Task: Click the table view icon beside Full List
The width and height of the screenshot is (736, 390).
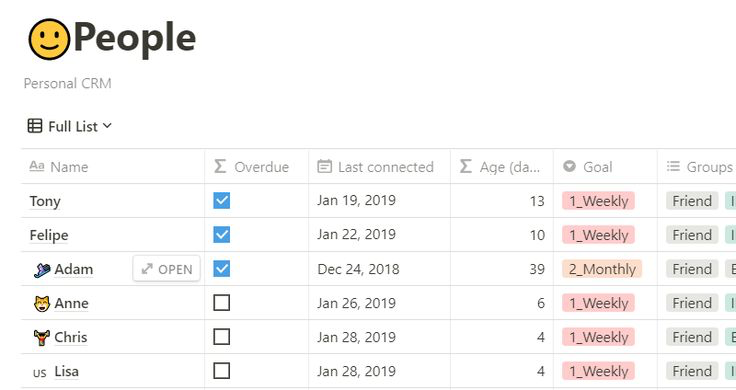Action: [x=35, y=126]
